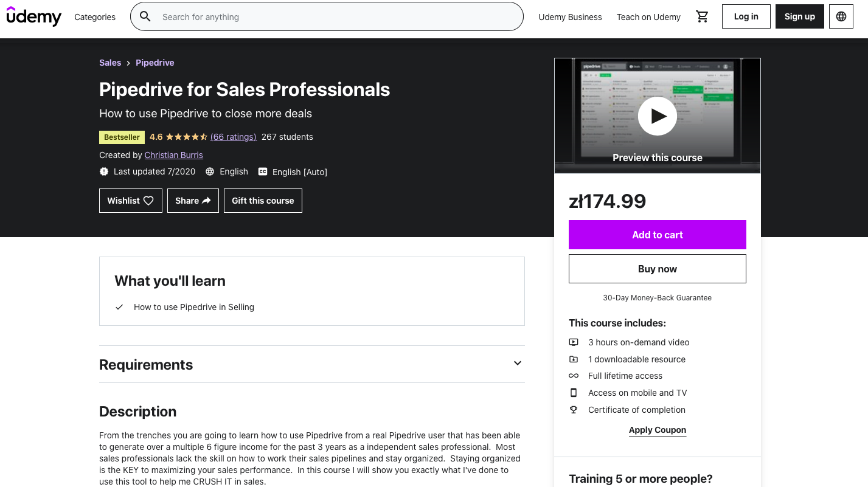Click the Share arrow icon
This screenshot has height=487, width=868.
(206, 201)
